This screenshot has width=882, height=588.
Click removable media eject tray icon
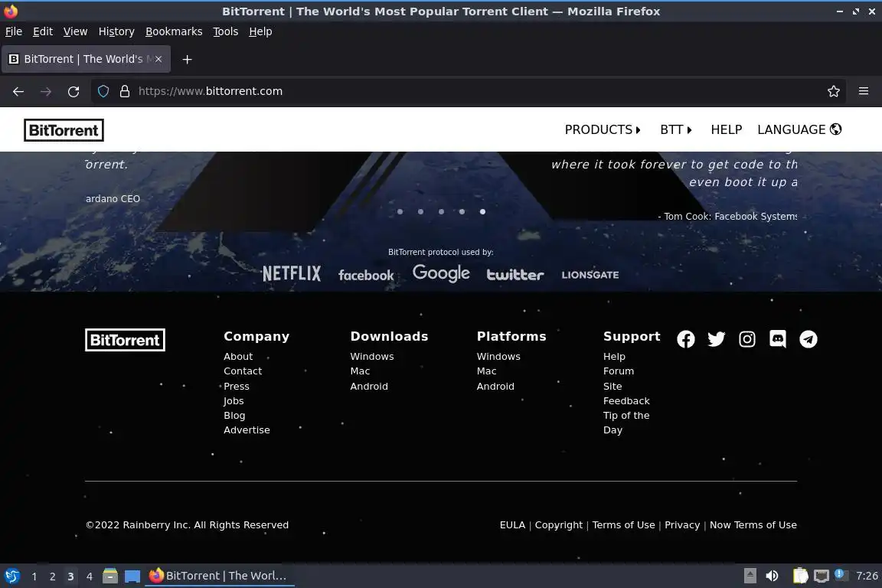(x=750, y=576)
